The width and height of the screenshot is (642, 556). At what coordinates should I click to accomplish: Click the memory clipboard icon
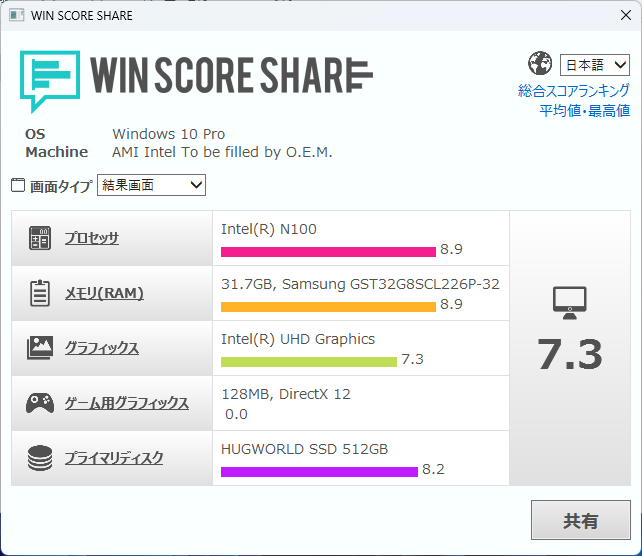[40, 293]
